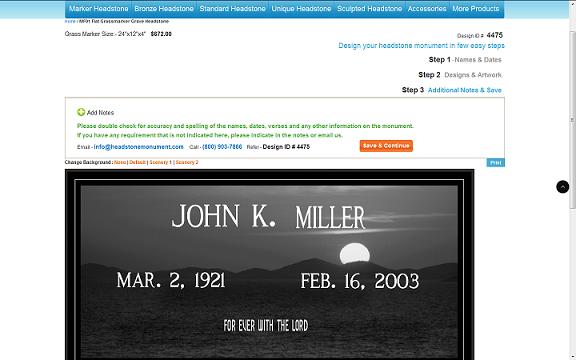
Task: Open the Accessories menu
Action: click(x=427, y=8)
